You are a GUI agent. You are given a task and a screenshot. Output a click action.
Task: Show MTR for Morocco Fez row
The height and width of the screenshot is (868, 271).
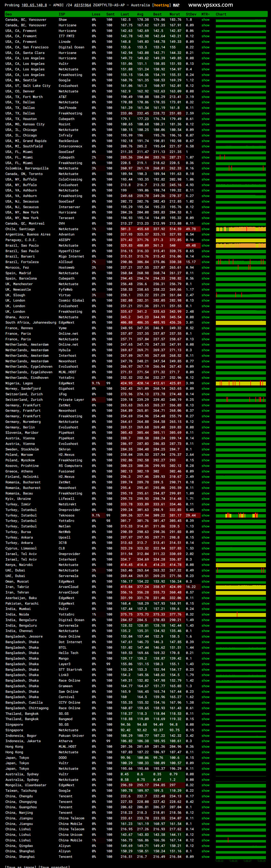pyautogui.click(x=205, y=267)
